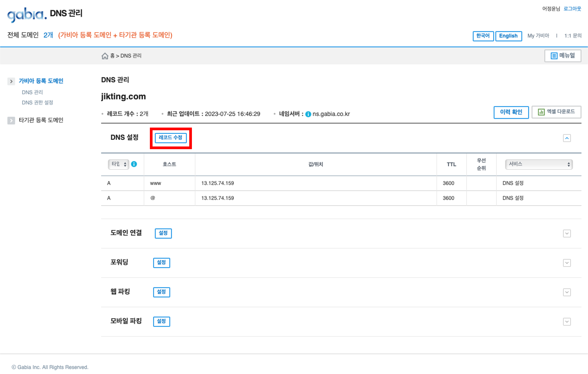Download records with 엑셀 다운로드
588x374 pixels.
coord(556,112)
